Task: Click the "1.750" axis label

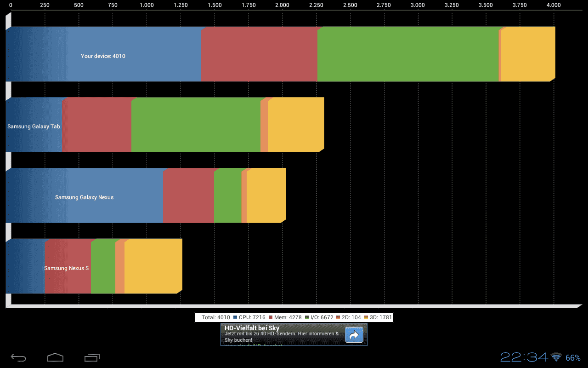Action: [249, 5]
